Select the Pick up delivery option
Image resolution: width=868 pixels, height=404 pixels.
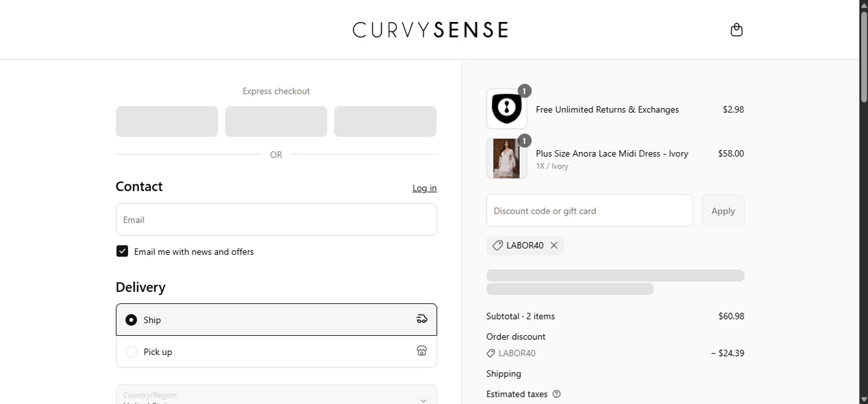click(276, 351)
